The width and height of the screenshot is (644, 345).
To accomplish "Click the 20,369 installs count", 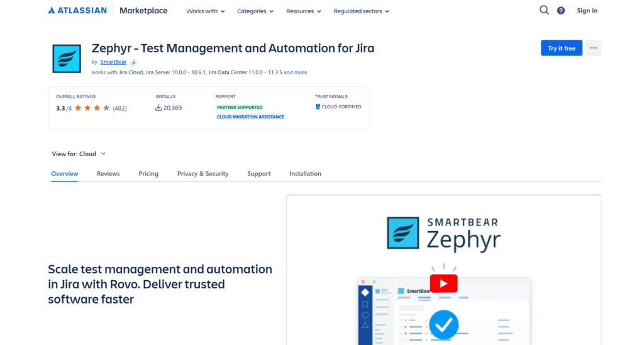I will (x=172, y=108).
